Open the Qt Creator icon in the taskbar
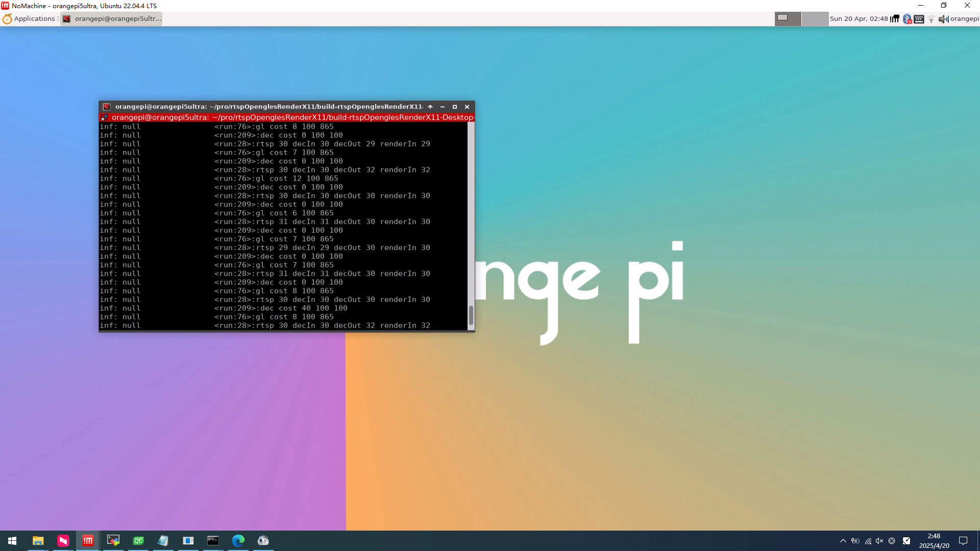 coord(138,541)
